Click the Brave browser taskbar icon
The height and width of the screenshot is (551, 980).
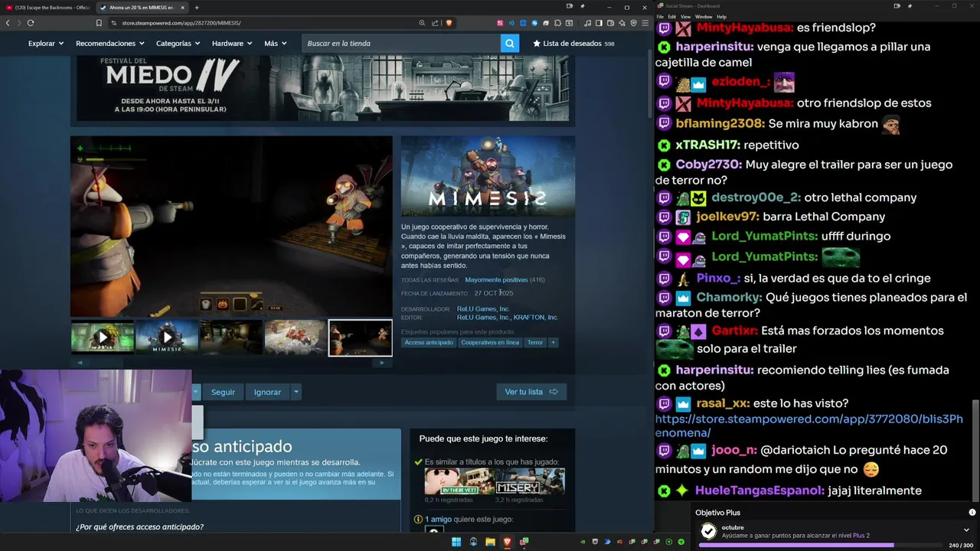pos(507,542)
